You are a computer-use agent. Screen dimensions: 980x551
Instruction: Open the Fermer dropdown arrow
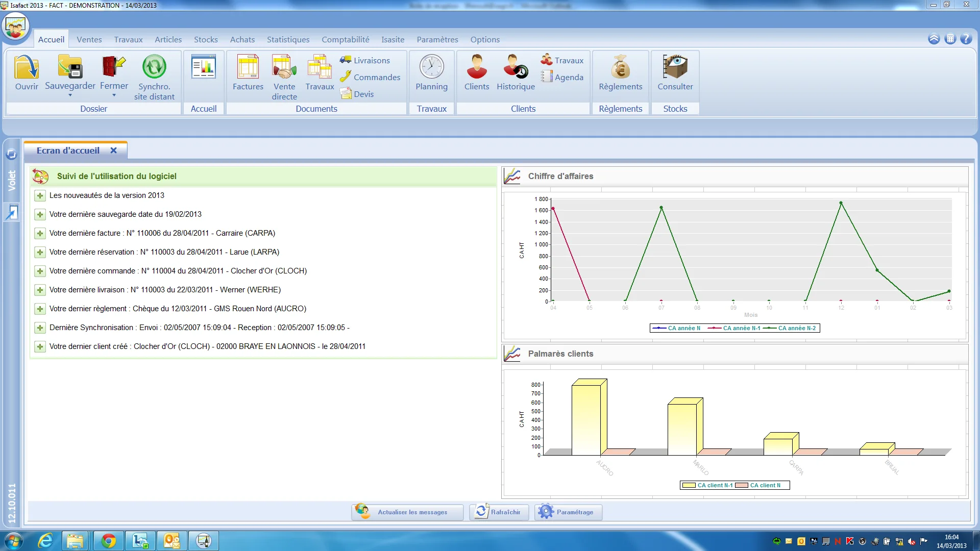[114, 95]
